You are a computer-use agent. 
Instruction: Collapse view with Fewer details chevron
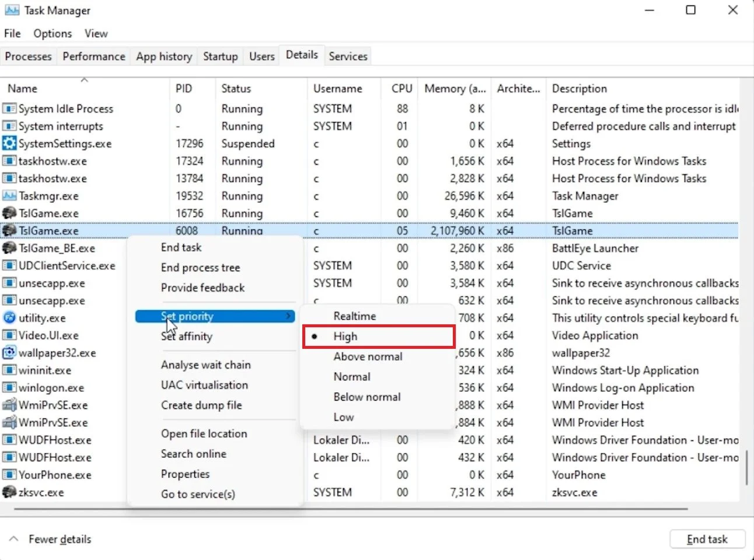coord(14,539)
